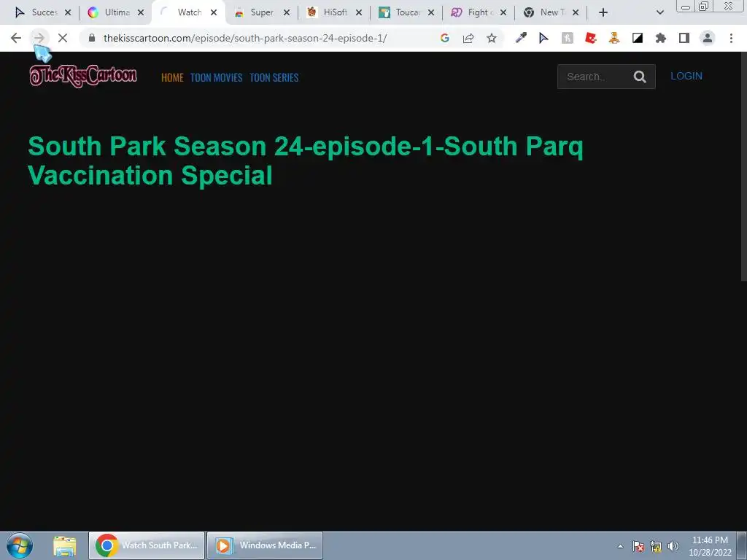Viewport: 747px width, 560px height.
Task: Open the Extensions puzzle menu
Action: point(661,38)
